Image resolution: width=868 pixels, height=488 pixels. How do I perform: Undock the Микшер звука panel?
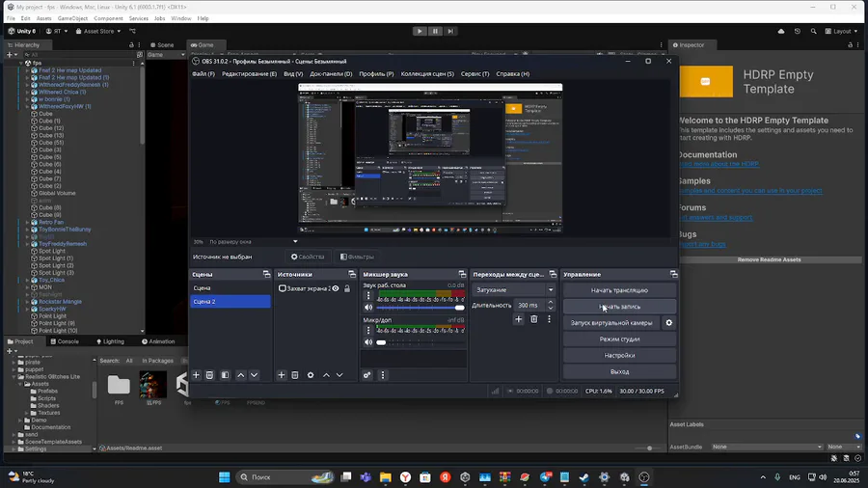pyautogui.click(x=462, y=275)
